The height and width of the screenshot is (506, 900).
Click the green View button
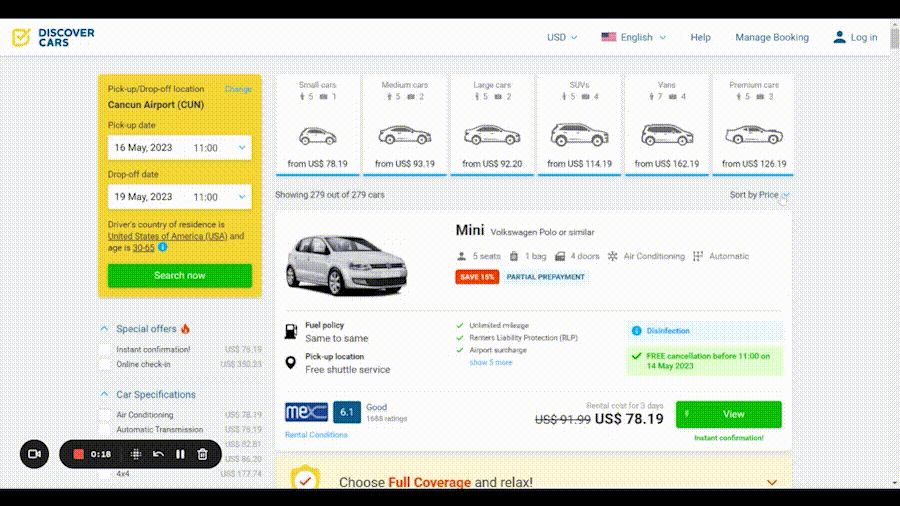728,414
